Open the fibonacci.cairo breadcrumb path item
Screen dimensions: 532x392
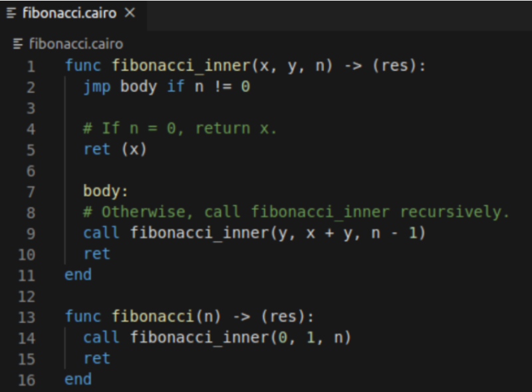click(x=76, y=44)
